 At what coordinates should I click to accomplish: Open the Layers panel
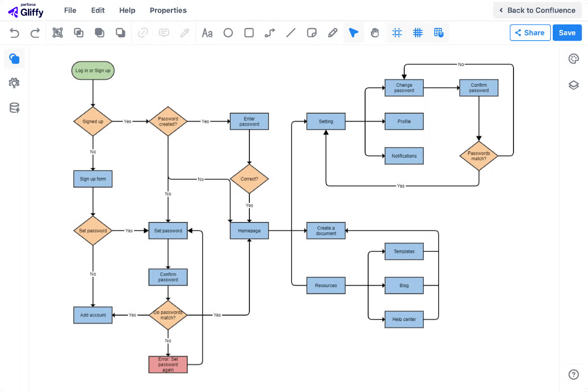[x=574, y=85]
